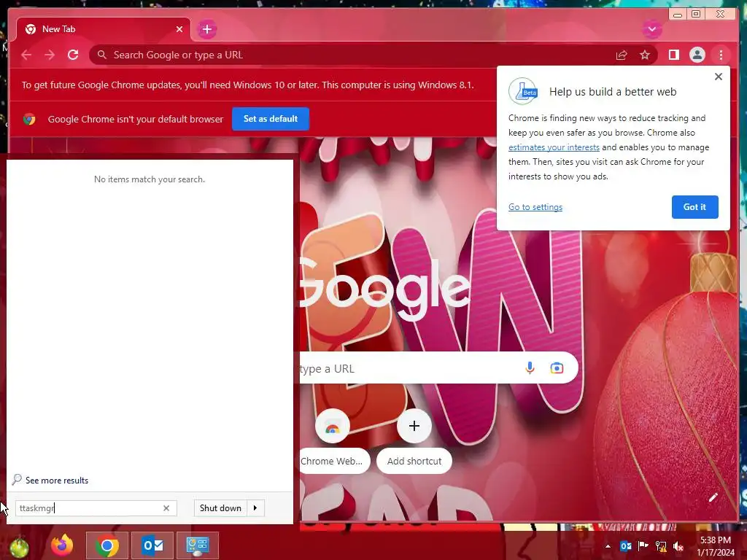Click the muted volume tray icon
747x560 pixels.
click(x=678, y=546)
